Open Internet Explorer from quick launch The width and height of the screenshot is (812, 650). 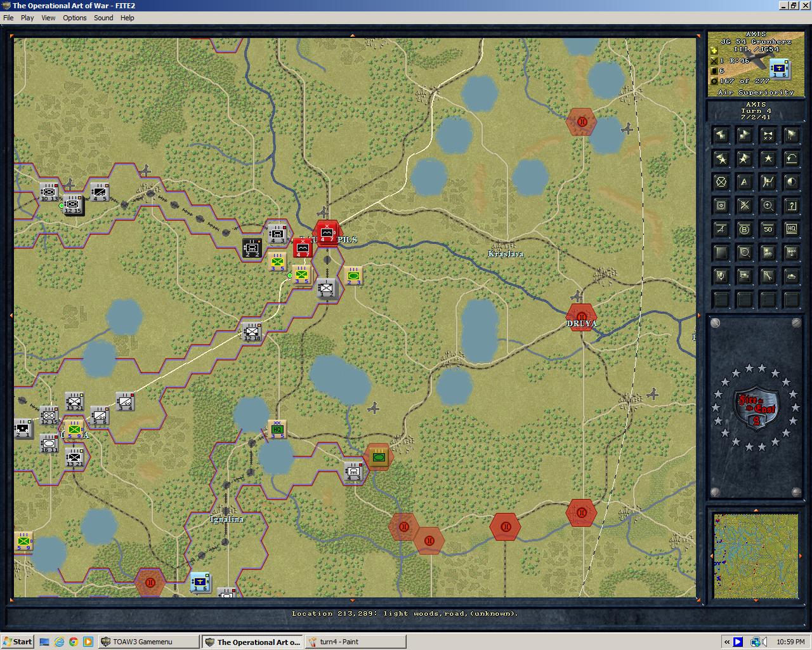59,642
